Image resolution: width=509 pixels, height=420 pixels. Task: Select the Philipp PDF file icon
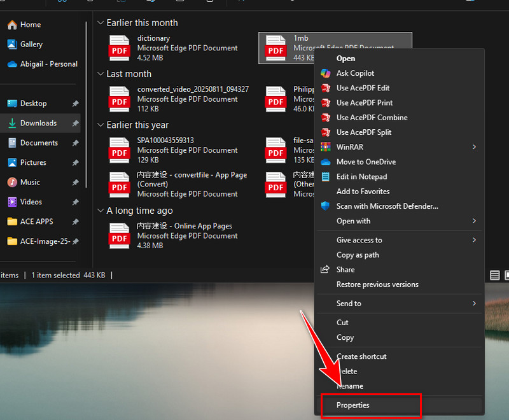pos(275,99)
